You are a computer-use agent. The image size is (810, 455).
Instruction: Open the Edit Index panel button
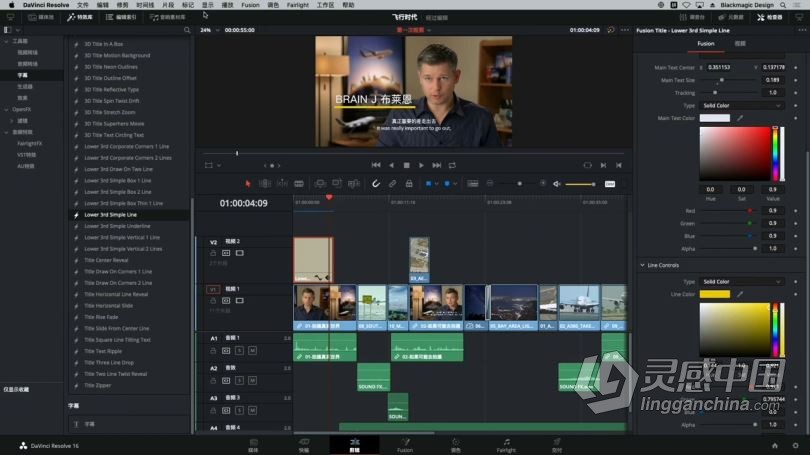(120, 17)
